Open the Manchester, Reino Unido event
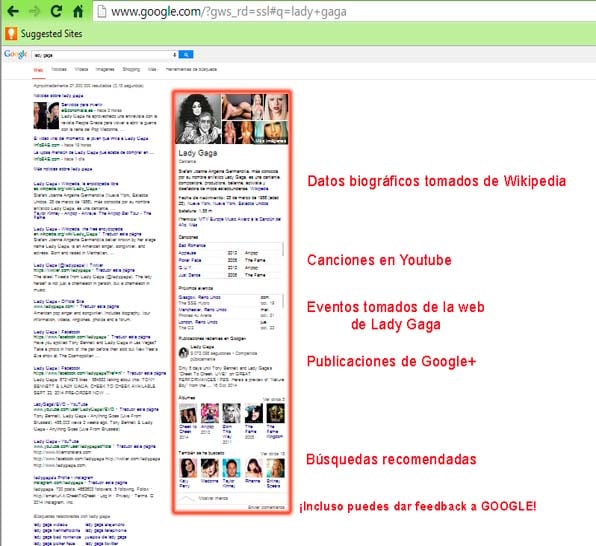Screen dimensions: 596x546 (x=203, y=310)
